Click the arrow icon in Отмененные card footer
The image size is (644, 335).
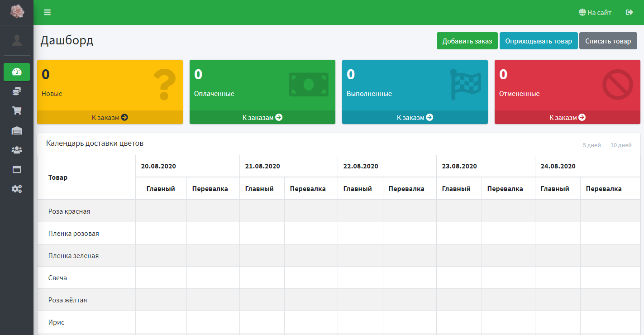pyautogui.click(x=582, y=117)
